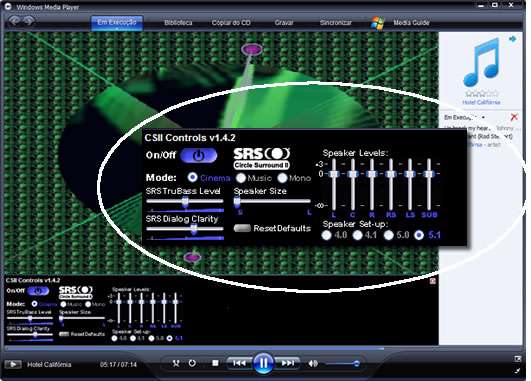Choose 4.0 speaker set-up in small bottom panel
The height and width of the screenshot is (381, 531).
coord(114,338)
